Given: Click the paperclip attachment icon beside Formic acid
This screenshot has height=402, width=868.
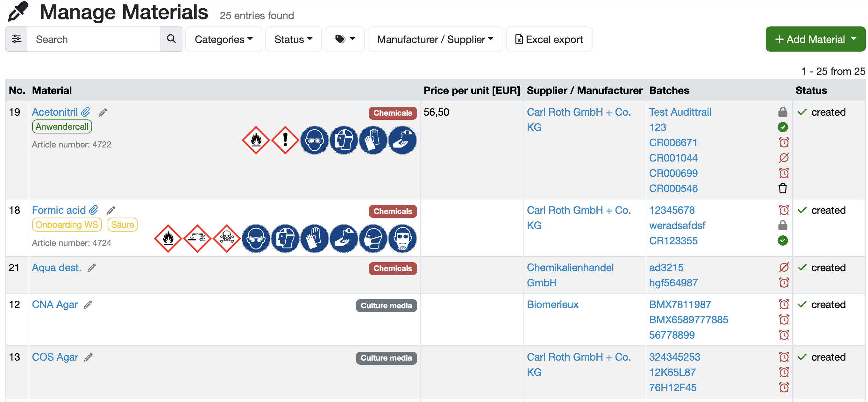Looking at the screenshot, I should click(x=93, y=210).
